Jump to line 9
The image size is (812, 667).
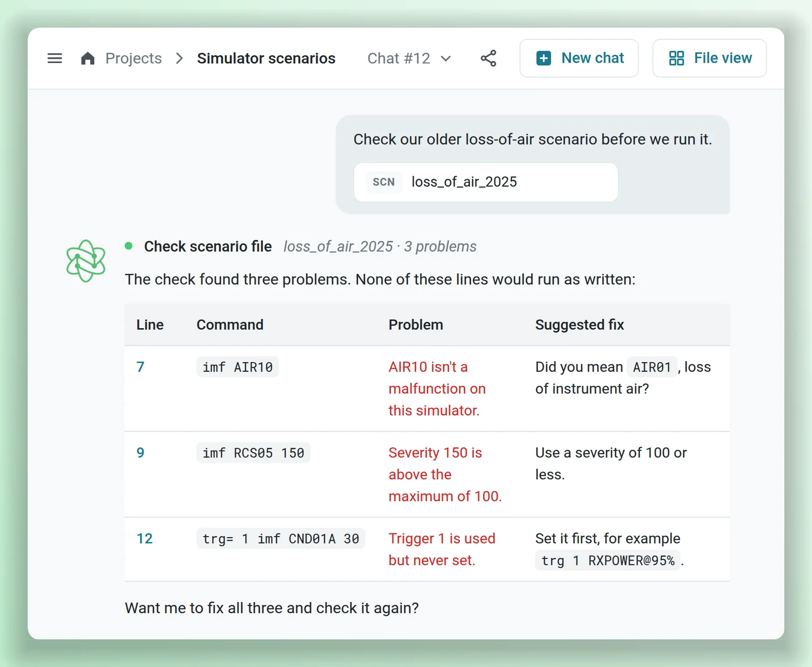point(141,452)
